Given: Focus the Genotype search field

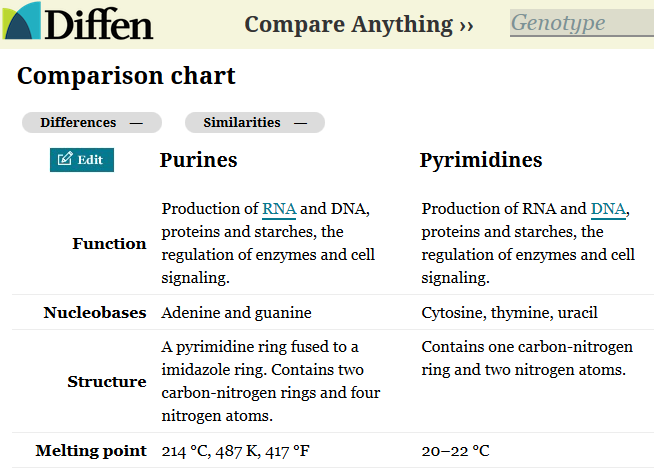Looking at the screenshot, I should 580,23.
